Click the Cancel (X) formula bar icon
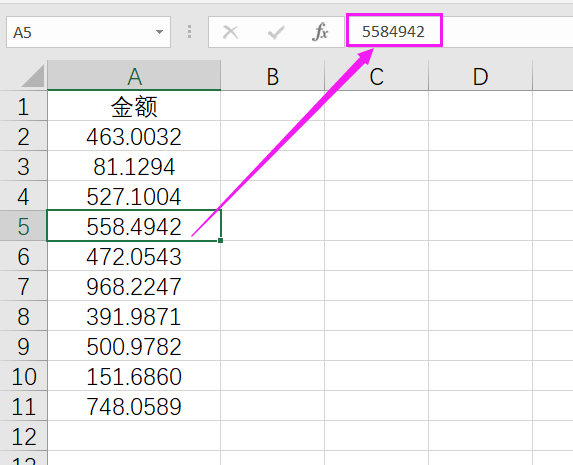573x465 pixels. (x=231, y=32)
